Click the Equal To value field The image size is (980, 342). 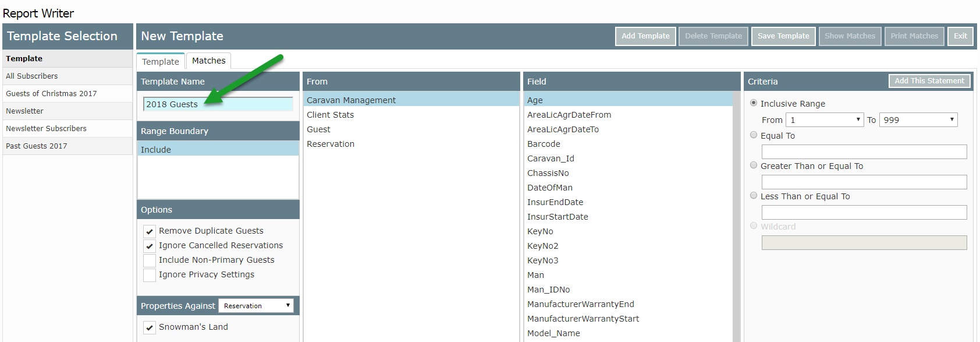pyautogui.click(x=864, y=151)
